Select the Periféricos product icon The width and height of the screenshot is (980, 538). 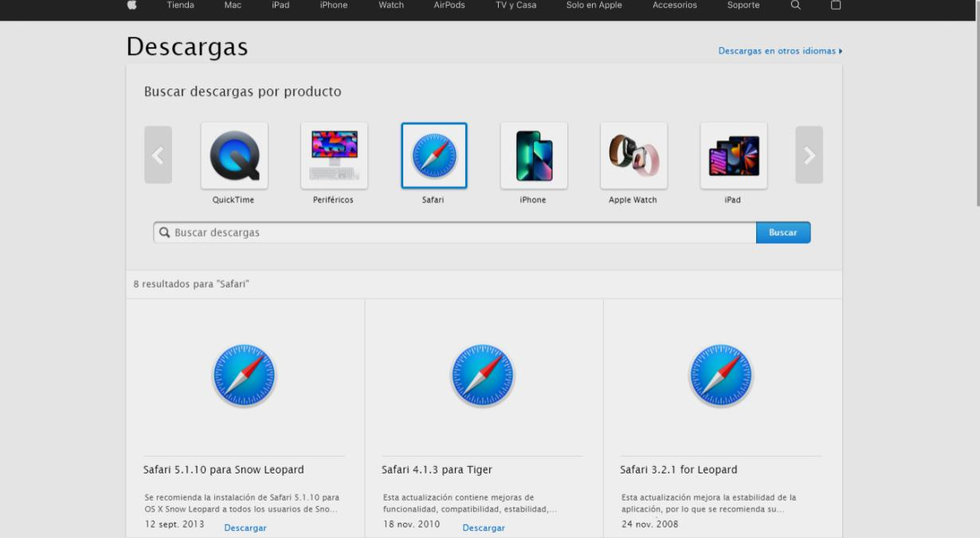[334, 155]
